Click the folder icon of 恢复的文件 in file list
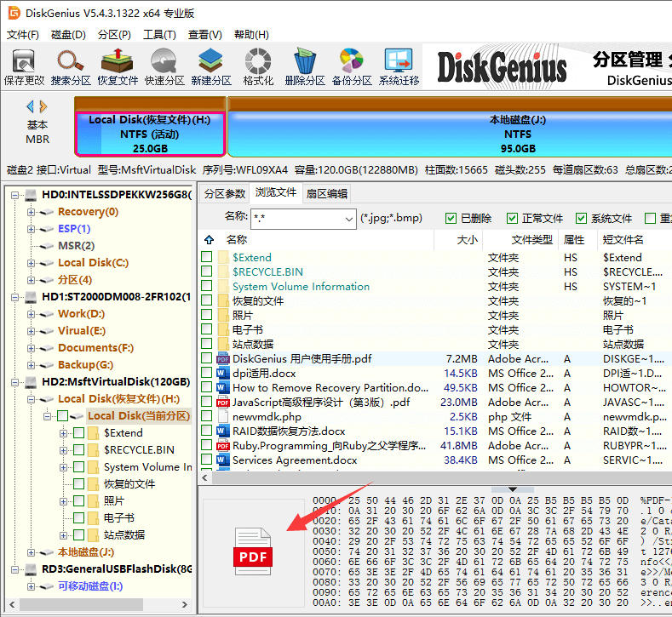This screenshot has height=617, width=672. (223, 301)
